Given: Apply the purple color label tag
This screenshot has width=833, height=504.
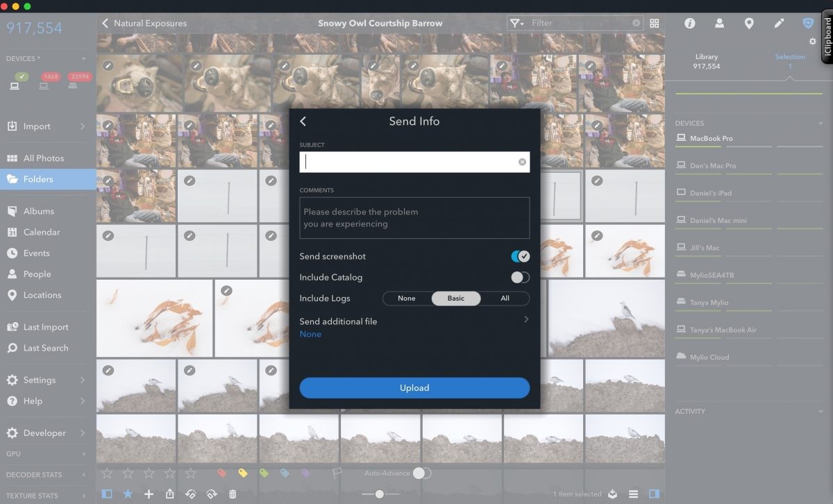Looking at the screenshot, I should click(x=305, y=473).
